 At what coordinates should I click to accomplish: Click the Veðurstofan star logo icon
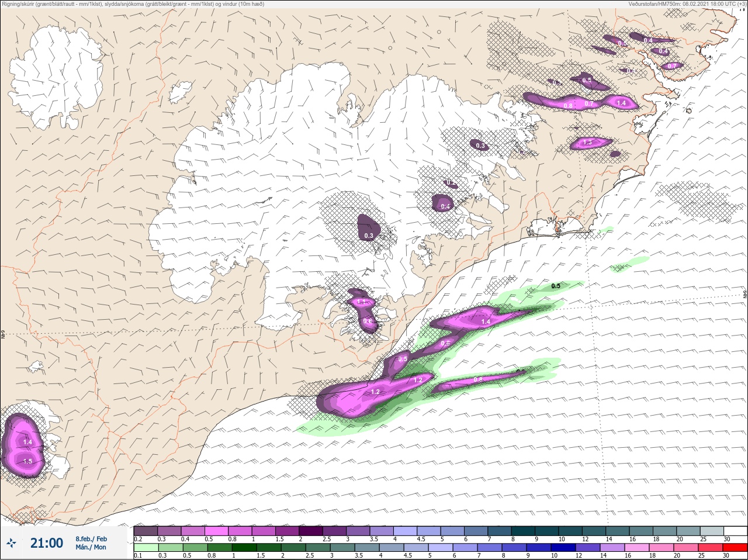pos(11,543)
